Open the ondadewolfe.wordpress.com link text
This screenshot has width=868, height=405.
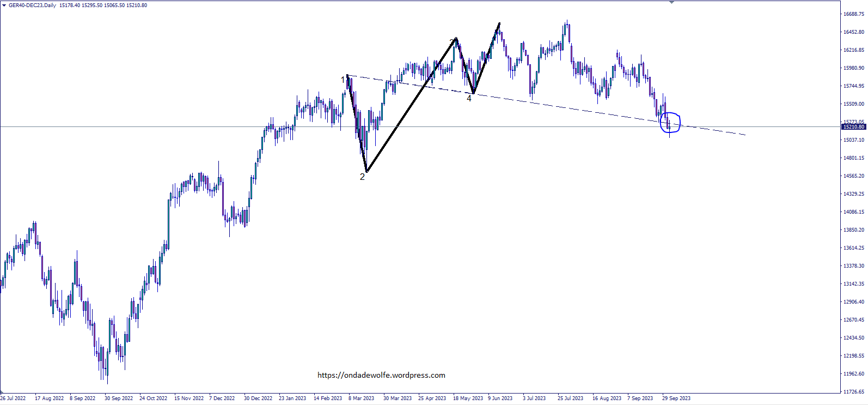coord(381,375)
